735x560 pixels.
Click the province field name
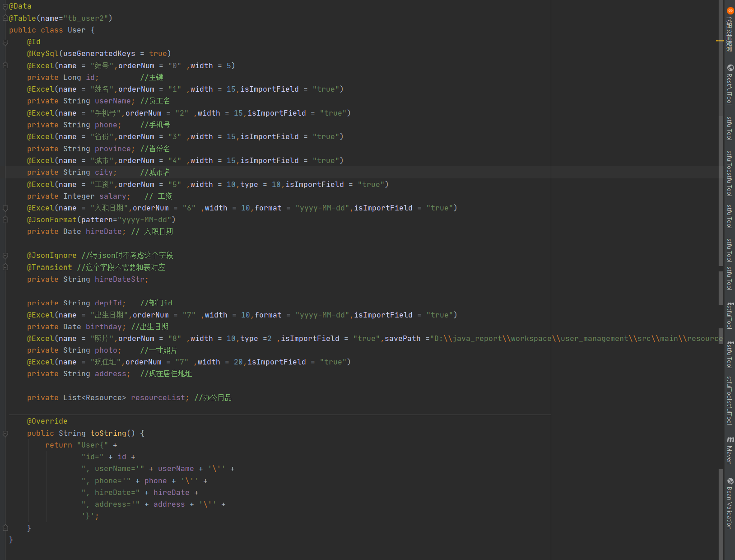(x=113, y=149)
